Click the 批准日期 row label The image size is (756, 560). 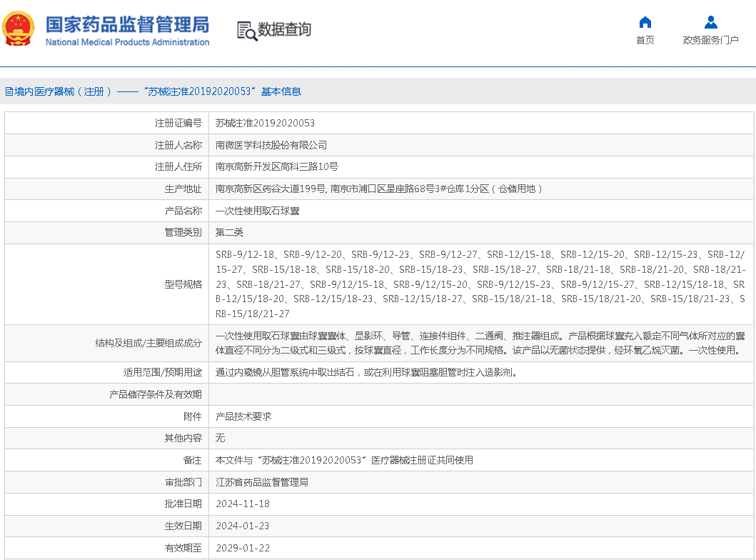click(183, 504)
